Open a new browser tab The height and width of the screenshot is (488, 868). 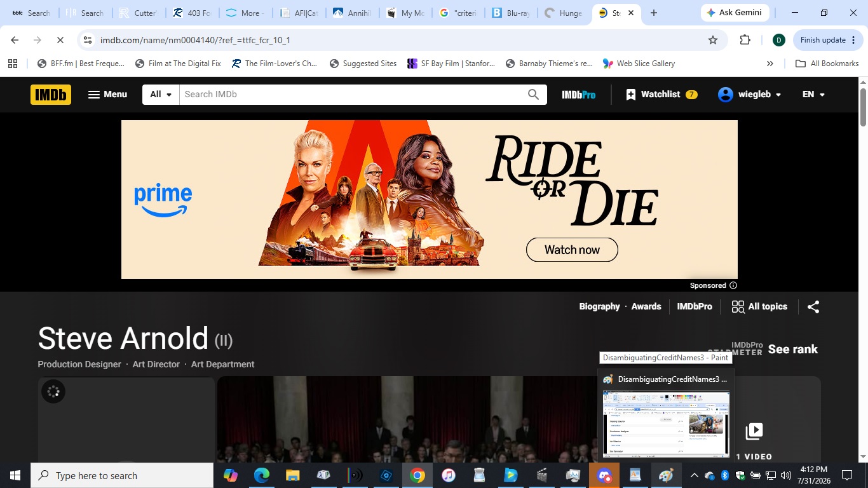[654, 13]
